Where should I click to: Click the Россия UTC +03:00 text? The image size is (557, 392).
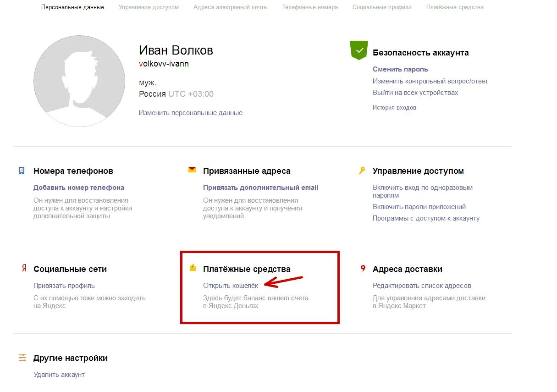176,94
